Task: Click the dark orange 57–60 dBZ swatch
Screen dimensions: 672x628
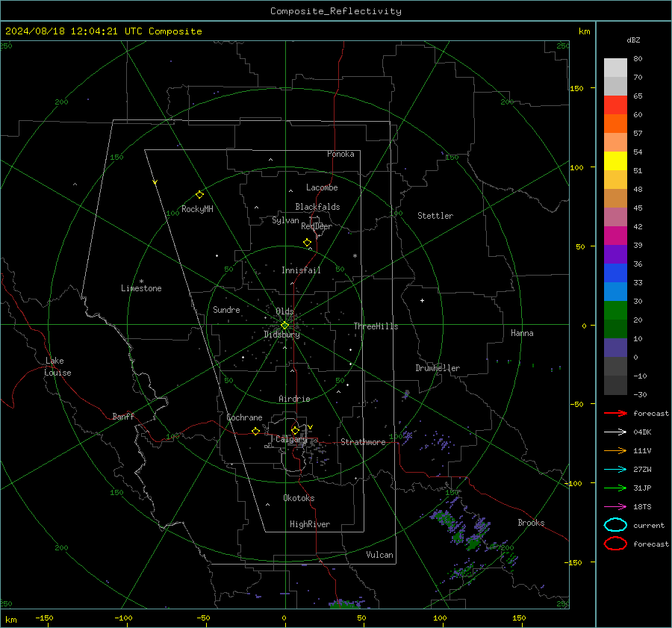Action: (x=615, y=124)
